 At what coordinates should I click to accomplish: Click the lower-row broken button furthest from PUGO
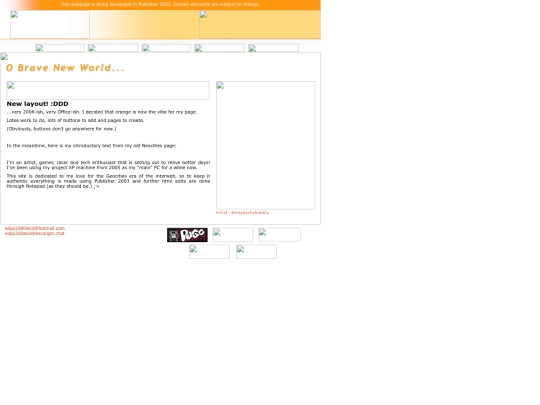256,252
